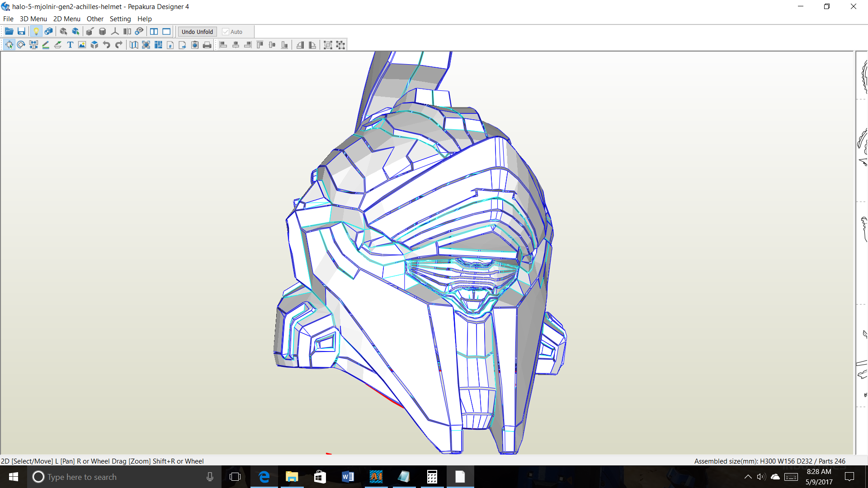
Task: Open the Setting menu
Action: 120,19
